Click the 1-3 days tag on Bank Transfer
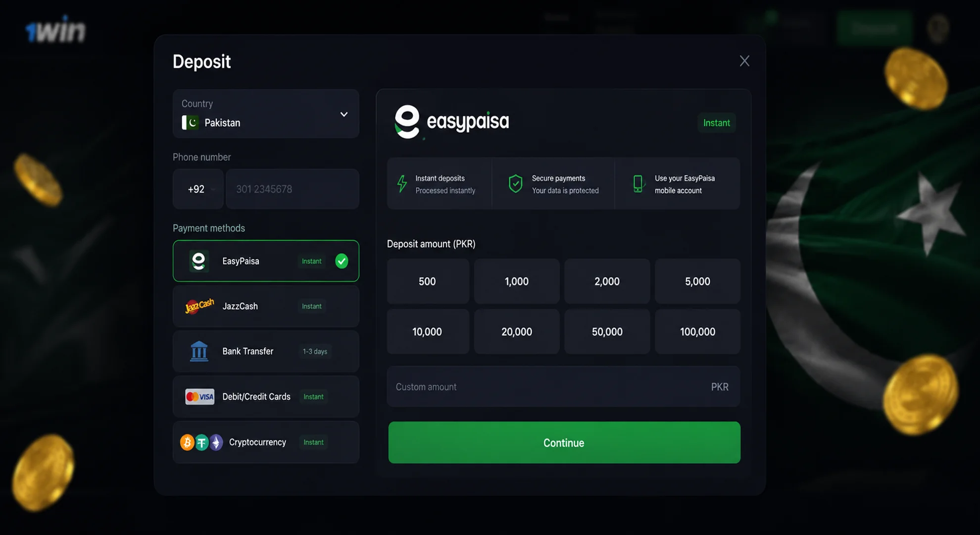This screenshot has height=535, width=980. point(315,351)
